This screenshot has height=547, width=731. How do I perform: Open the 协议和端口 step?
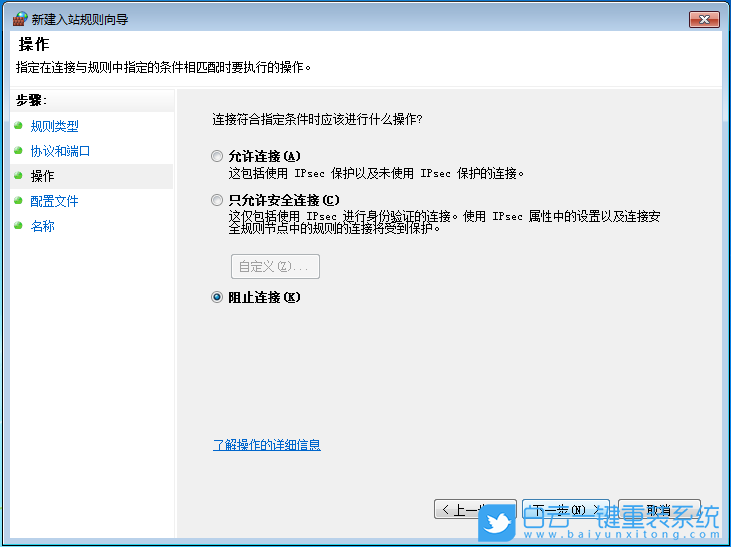tap(60, 151)
